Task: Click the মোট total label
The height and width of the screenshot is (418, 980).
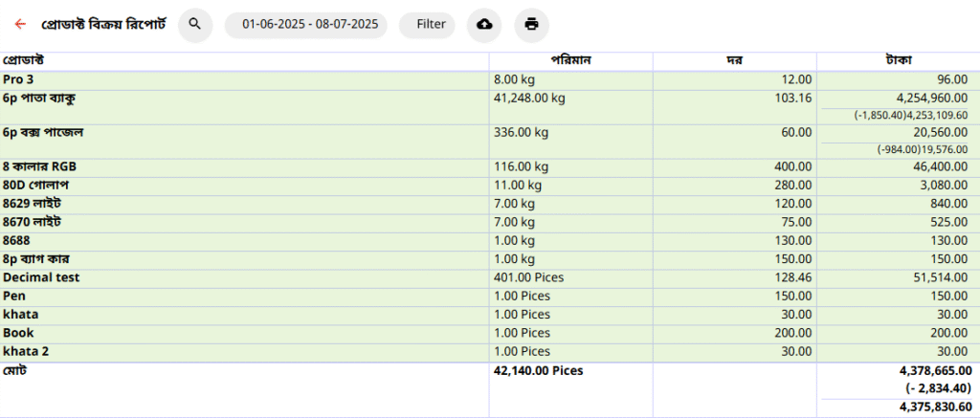Action: 13,370
